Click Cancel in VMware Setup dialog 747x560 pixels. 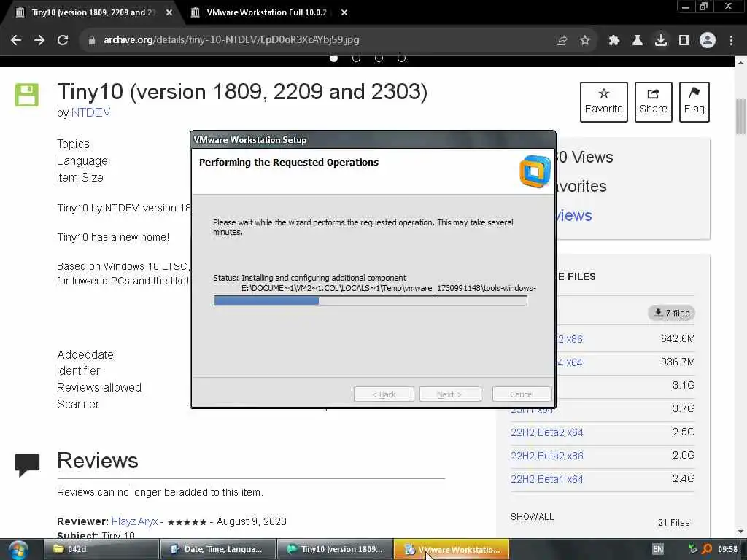click(x=522, y=394)
